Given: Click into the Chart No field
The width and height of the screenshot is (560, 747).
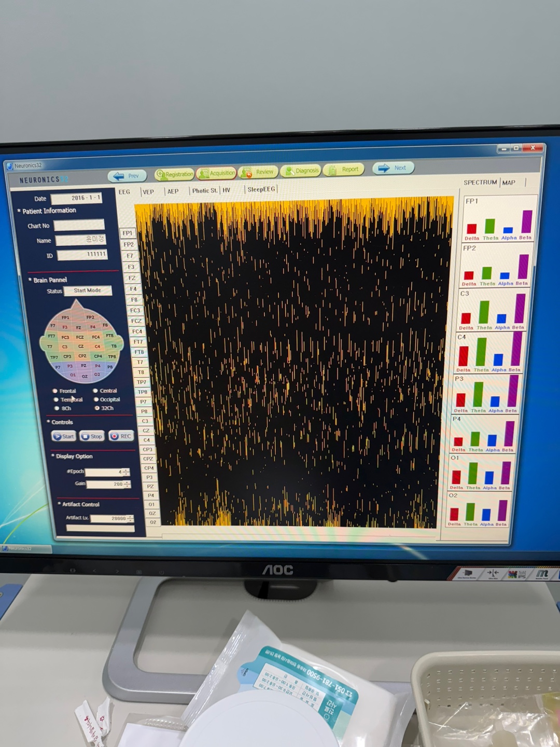Looking at the screenshot, I should click(79, 225).
